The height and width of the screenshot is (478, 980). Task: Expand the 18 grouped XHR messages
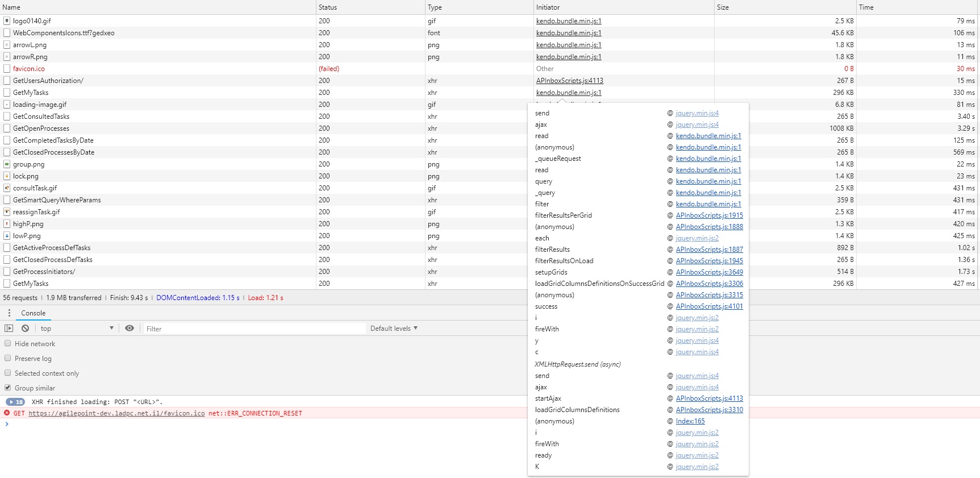click(15, 402)
